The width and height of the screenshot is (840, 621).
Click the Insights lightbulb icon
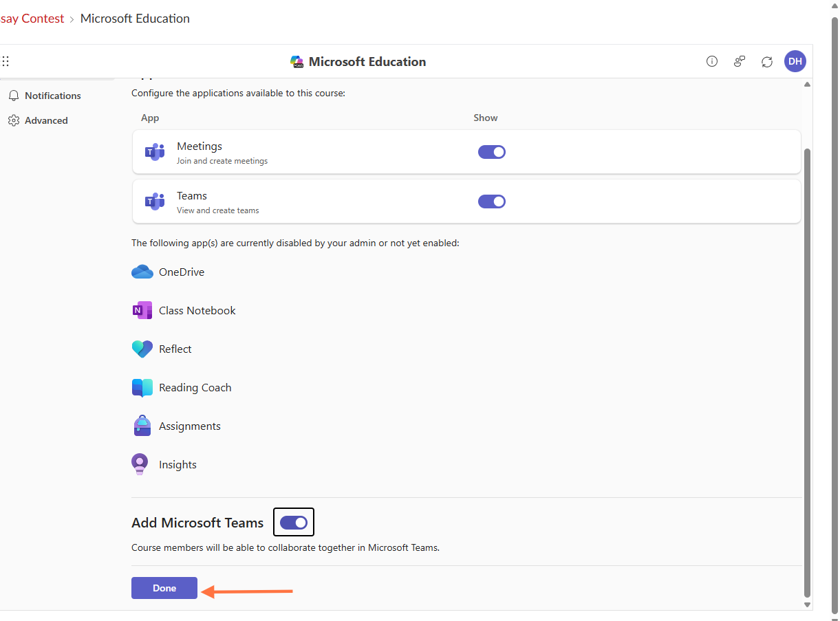[140, 464]
